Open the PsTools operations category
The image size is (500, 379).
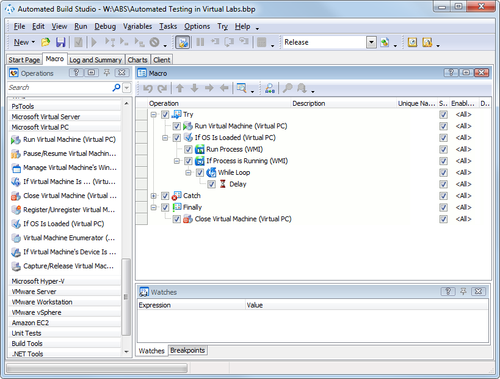tap(65, 106)
